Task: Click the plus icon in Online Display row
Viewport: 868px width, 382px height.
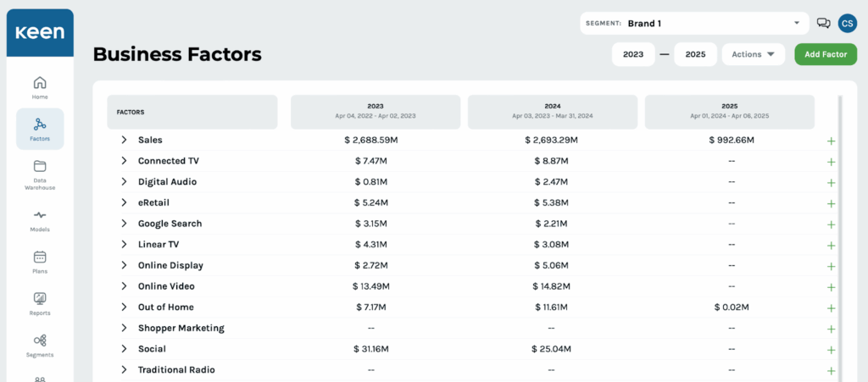Action: [x=831, y=267]
